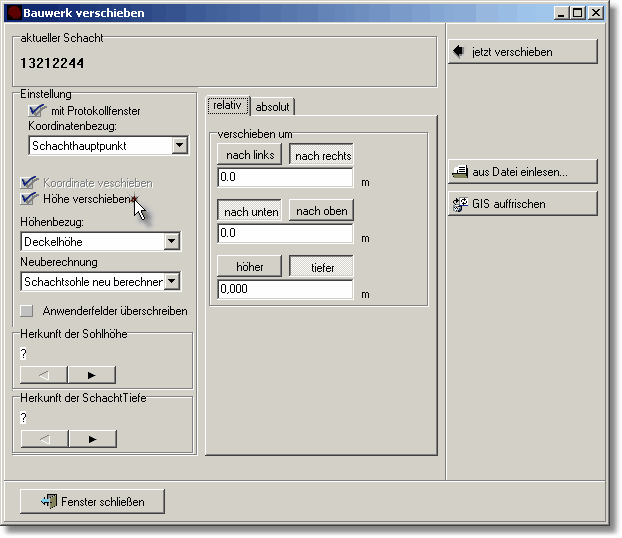This screenshot has width=622, height=538.
Task: Open the Koordinatenbezug 'Schachthauptpunkt' dropdown
Action: pyautogui.click(x=179, y=146)
